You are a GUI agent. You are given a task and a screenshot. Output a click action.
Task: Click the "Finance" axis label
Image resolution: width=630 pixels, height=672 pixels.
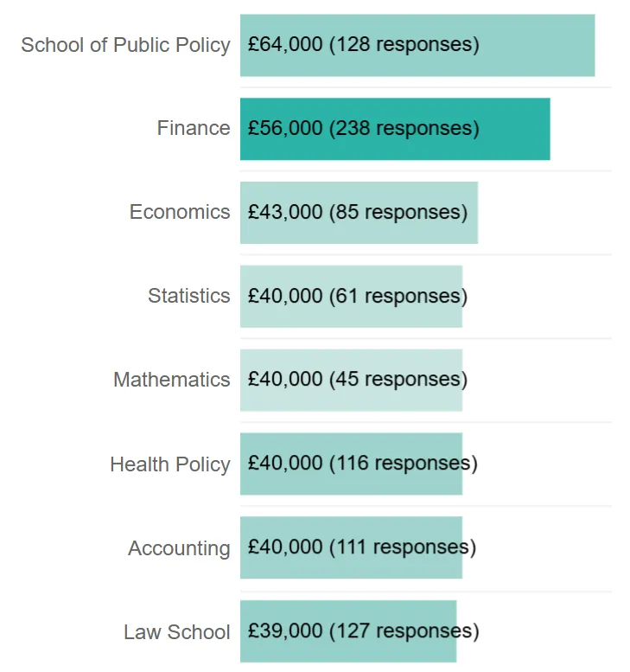click(194, 129)
